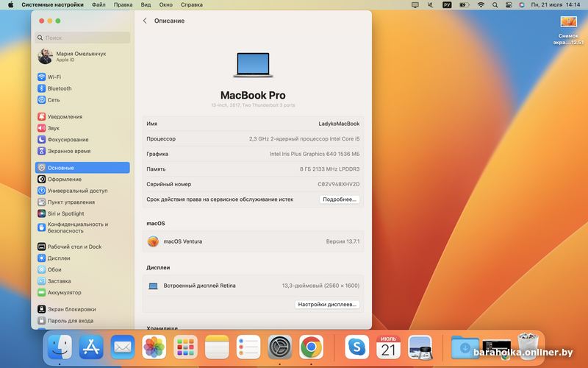Click Настройки дисплеев… button

tap(327, 305)
